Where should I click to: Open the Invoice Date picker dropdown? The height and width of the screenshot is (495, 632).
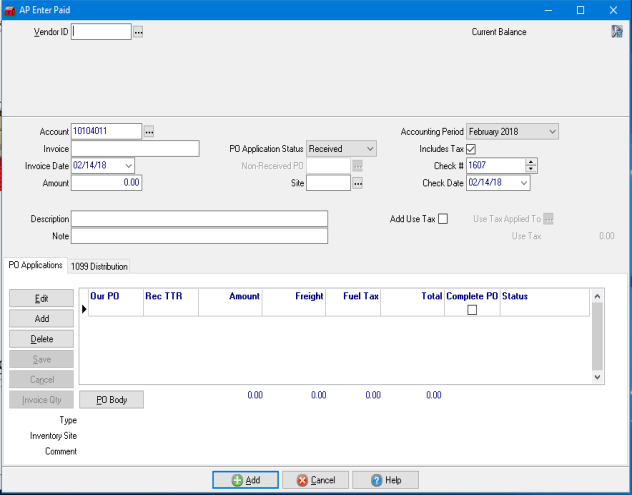click(x=128, y=166)
